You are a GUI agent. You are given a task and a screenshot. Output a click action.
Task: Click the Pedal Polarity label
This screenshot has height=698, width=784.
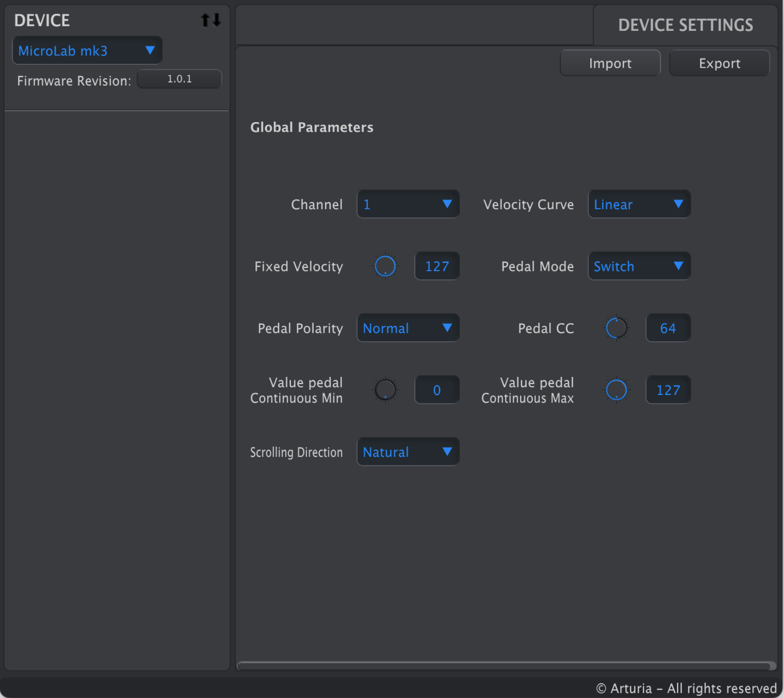coord(300,328)
